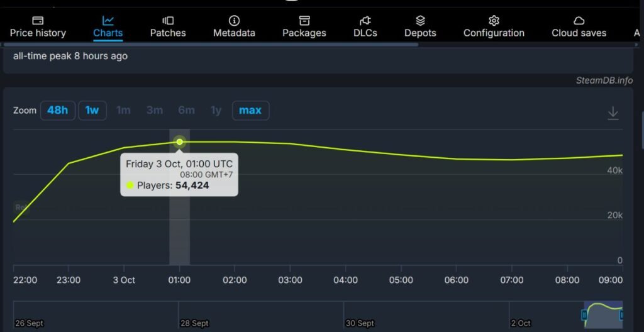Viewport: 644px width, 332px height.
Task: Click the Charts line-graph icon
Action: click(108, 21)
